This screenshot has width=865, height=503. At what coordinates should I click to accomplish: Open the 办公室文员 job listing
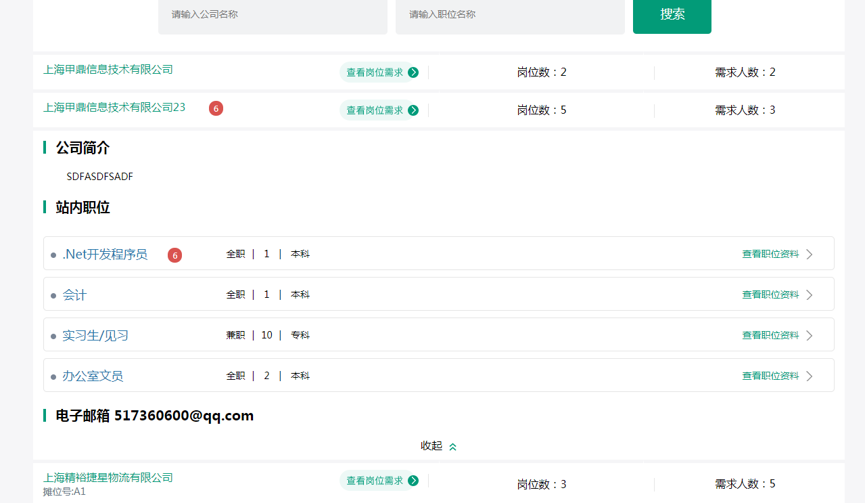click(x=93, y=376)
